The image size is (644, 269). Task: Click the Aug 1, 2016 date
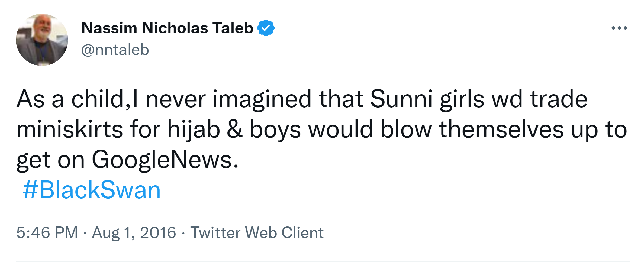(x=134, y=232)
